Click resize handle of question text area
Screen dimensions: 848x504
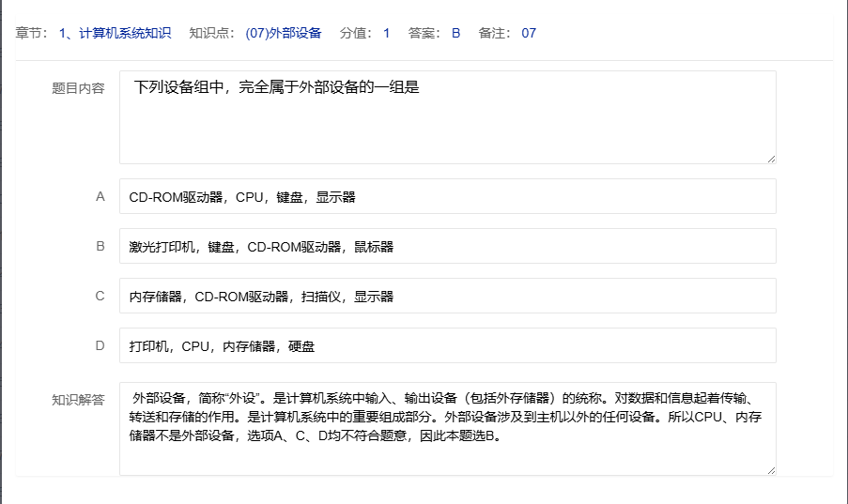(x=771, y=159)
